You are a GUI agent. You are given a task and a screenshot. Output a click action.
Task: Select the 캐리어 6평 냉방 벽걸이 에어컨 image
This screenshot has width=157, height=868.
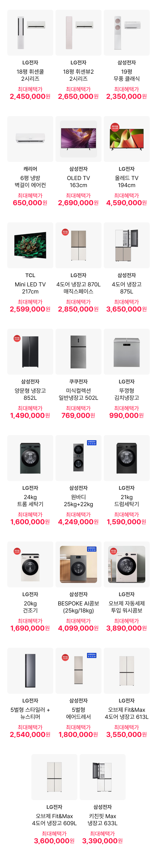[30, 139]
